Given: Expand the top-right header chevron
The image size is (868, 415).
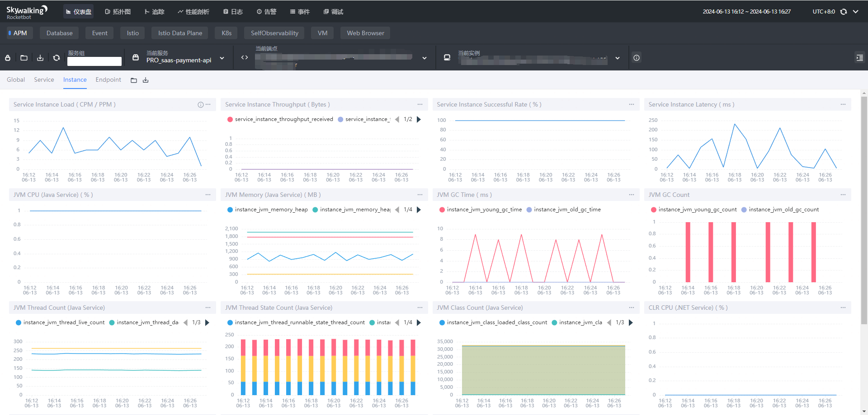Looking at the screenshot, I should coord(856,12).
